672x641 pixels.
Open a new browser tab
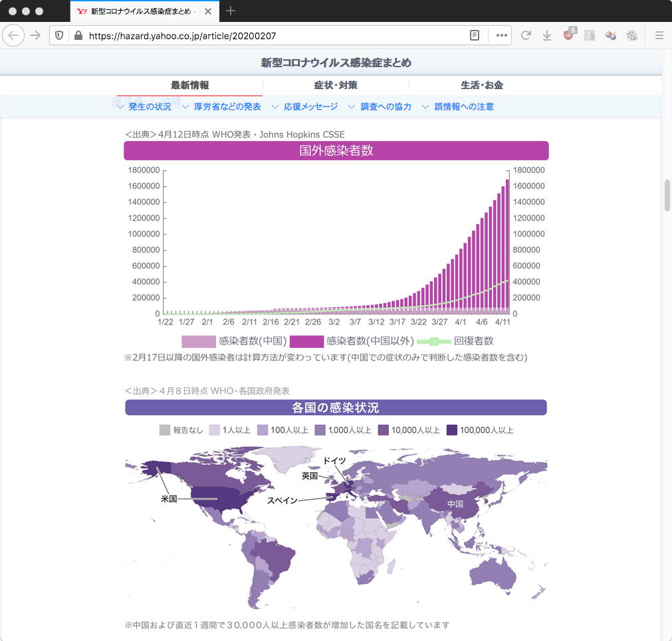coord(231,11)
